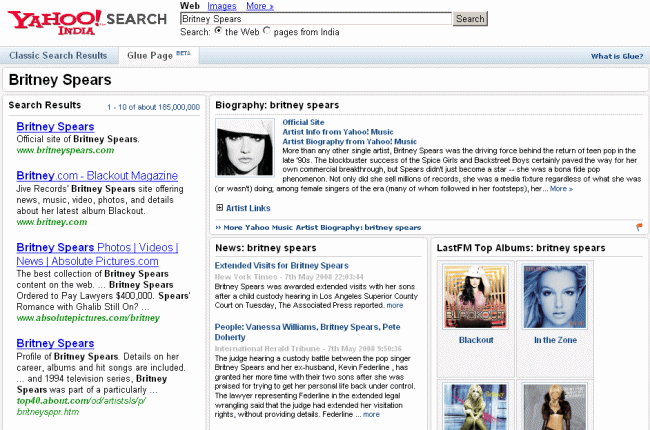This screenshot has width=650, height=430.
Task: Open the 'What is Glue?' link
Action: 617,56
